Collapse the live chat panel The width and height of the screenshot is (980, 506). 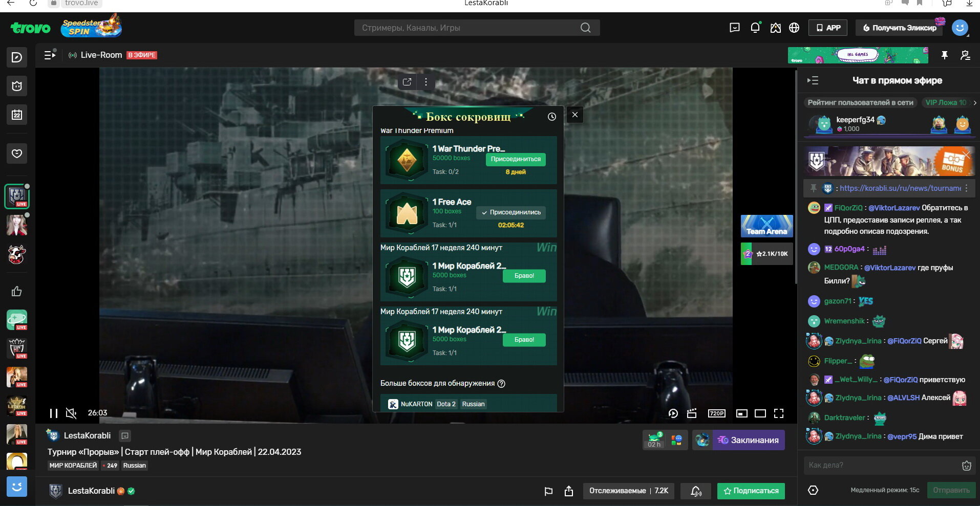click(x=813, y=80)
